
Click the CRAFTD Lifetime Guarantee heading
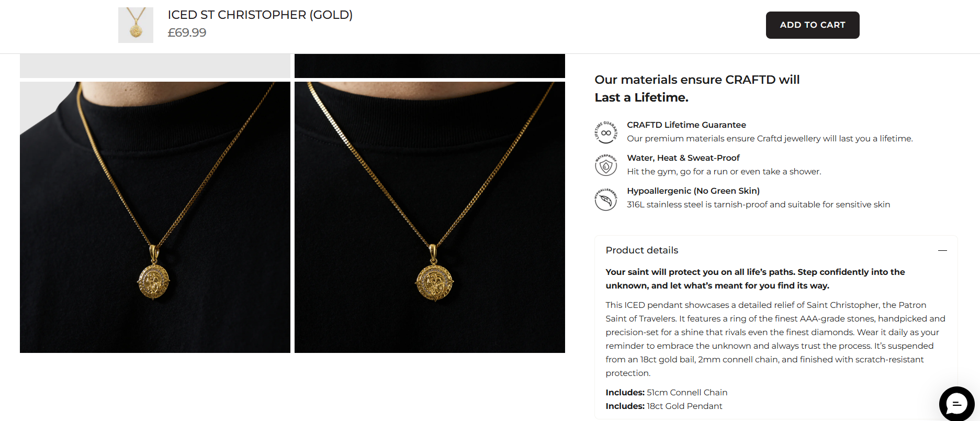[686, 125]
